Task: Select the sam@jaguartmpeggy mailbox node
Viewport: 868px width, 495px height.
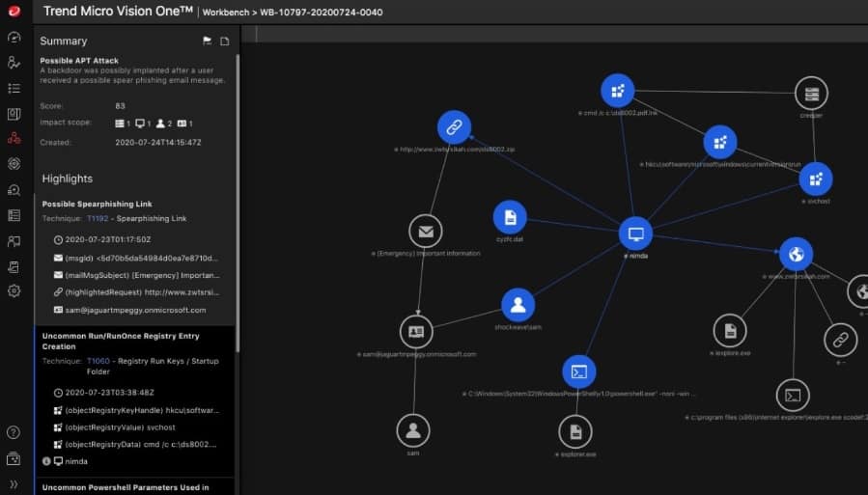Action: coord(416,331)
